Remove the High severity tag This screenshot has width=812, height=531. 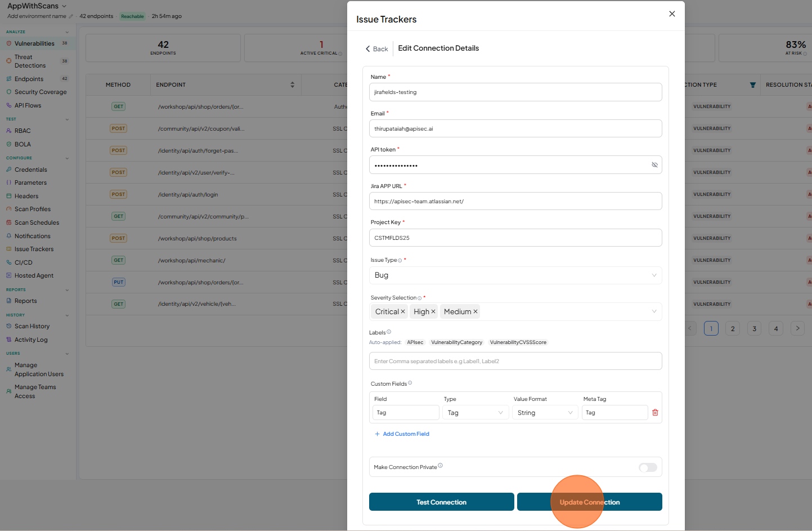pyautogui.click(x=433, y=311)
